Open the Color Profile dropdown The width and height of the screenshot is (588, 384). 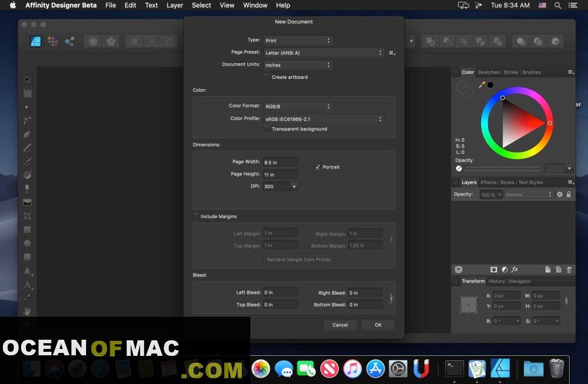324,119
